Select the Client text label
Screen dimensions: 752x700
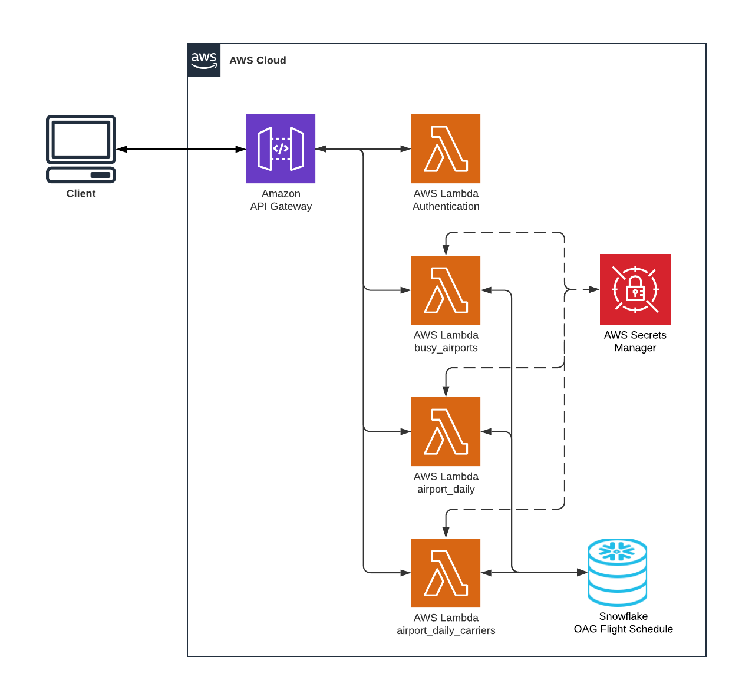(81, 193)
